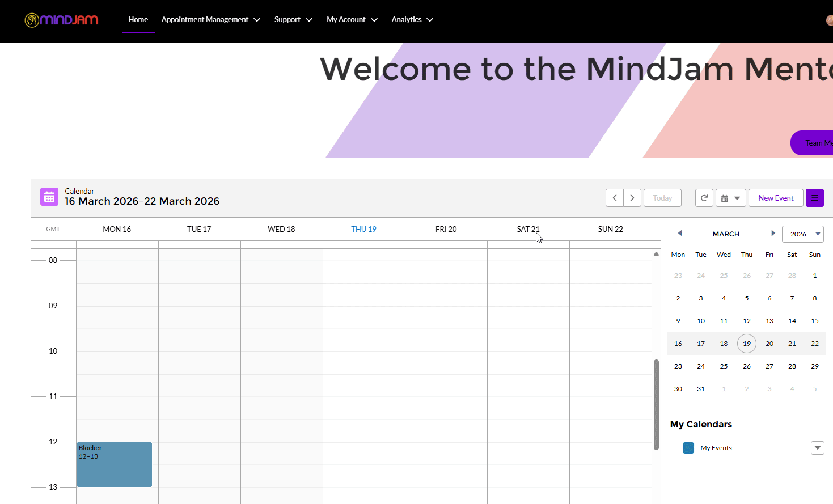
Task: Select March 19 in the mini calendar
Action: [746, 343]
